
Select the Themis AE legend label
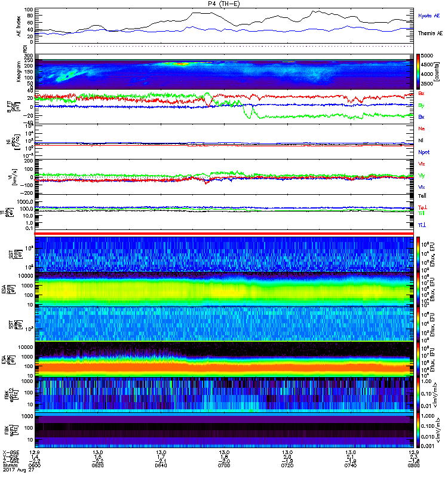pyautogui.click(x=430, y=33)
